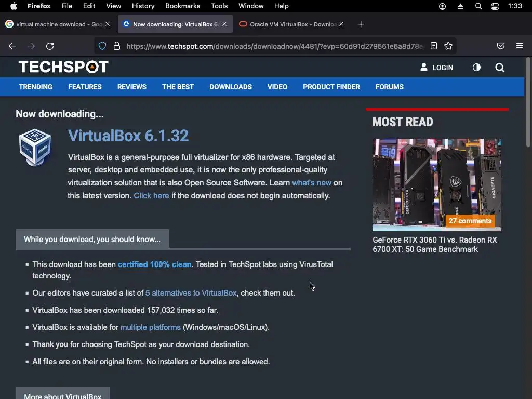Open the Edit menu
This screenshot has width=532, height=399.
[x=89, y=6]
